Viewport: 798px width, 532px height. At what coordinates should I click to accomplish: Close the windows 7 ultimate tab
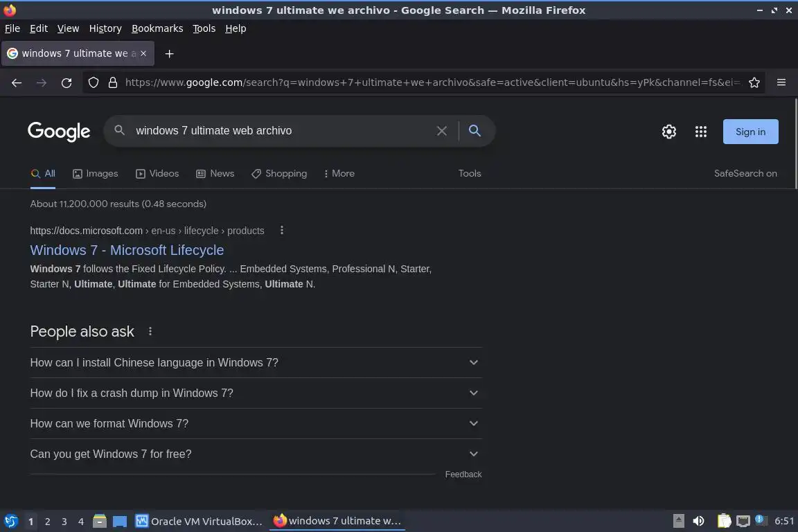click(143, 53)
